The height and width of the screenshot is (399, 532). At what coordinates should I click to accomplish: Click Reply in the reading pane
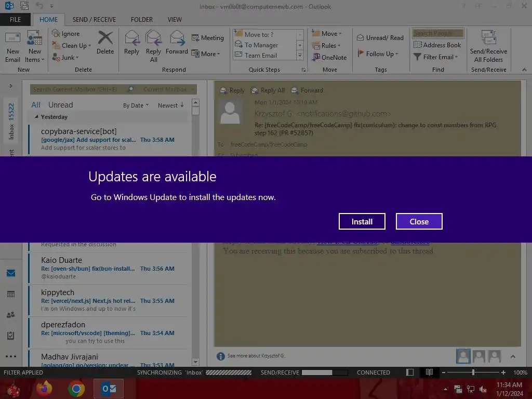click(232, 90)
